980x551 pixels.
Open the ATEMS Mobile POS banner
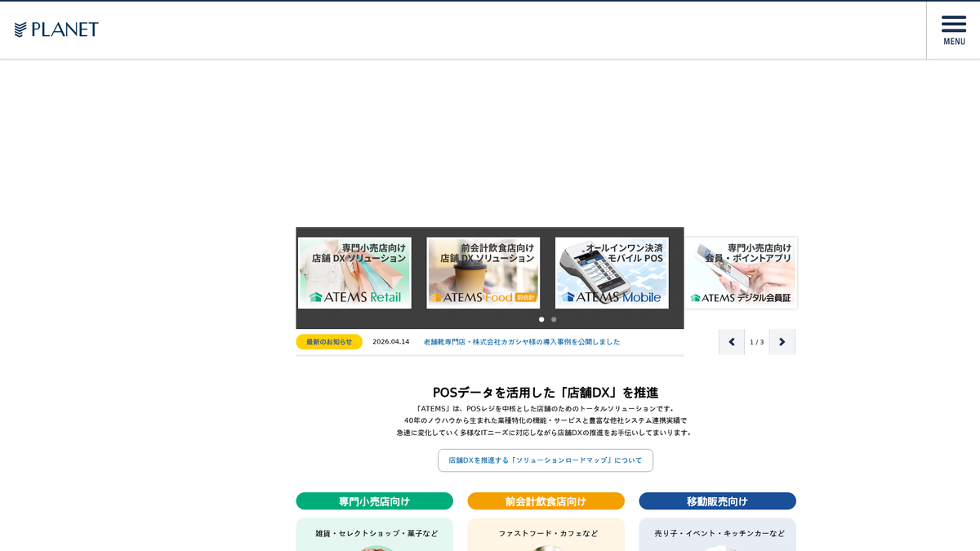[x=612, y=273]
